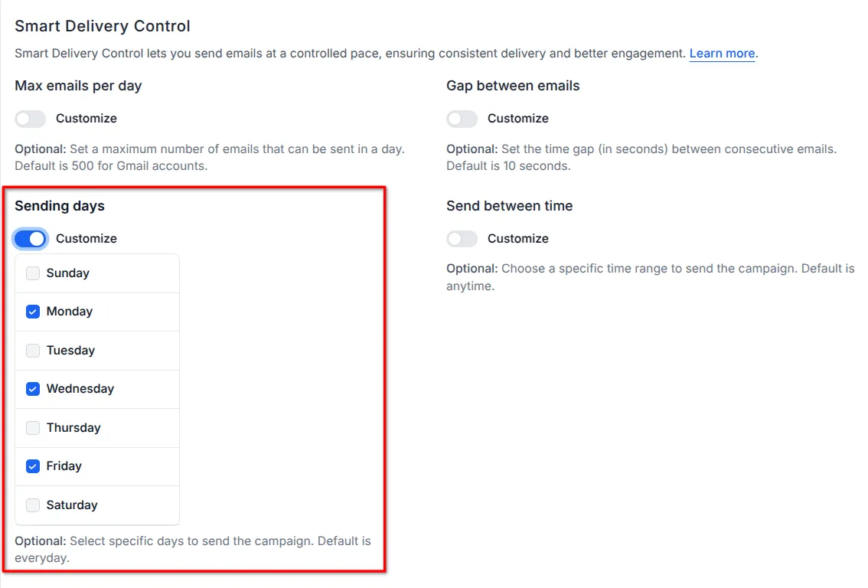The image size is (868, 588).
Task: Enable Thursday sending
Action: coord(33,427)
